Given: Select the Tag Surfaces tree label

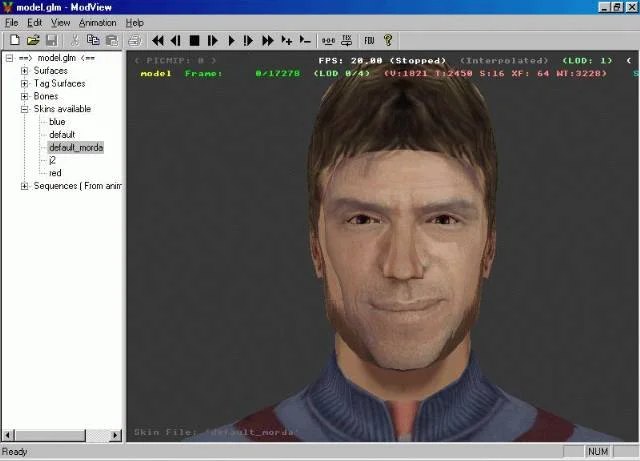Looking at the screenshot, I should pos(60,83).
